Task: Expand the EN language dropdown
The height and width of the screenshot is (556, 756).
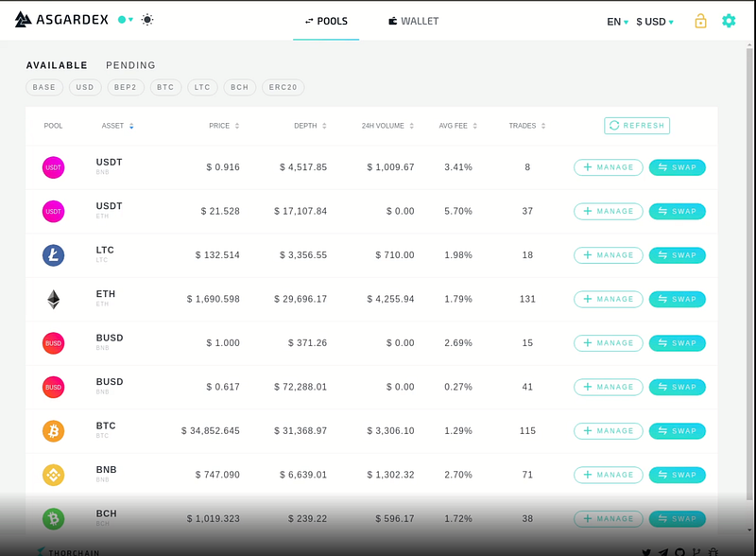Action: (617, 22)
